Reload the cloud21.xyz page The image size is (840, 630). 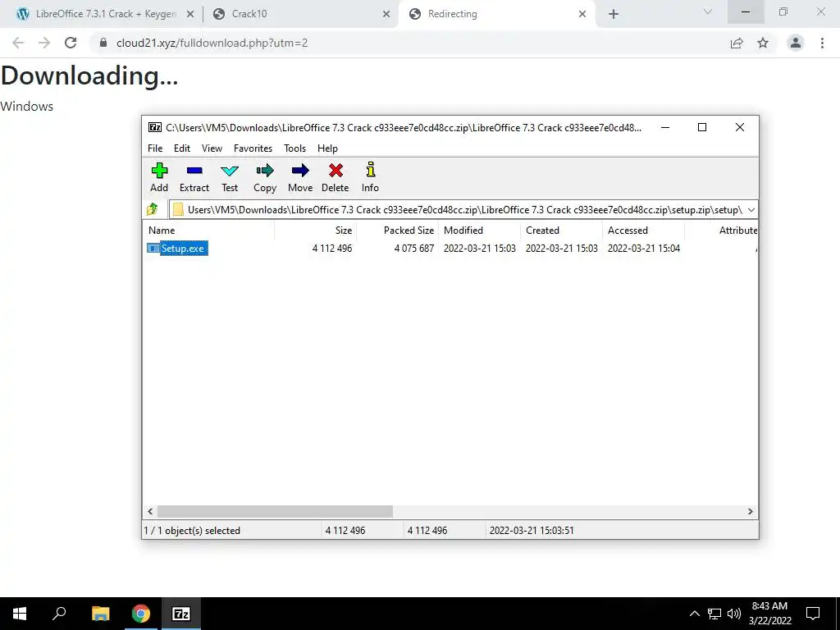pos(71,43)
